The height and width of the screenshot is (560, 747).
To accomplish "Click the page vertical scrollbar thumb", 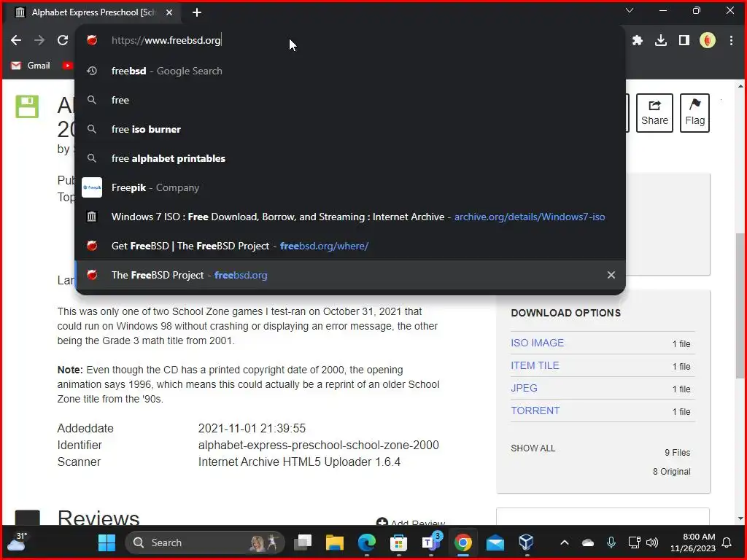I will tap(740, 305).
